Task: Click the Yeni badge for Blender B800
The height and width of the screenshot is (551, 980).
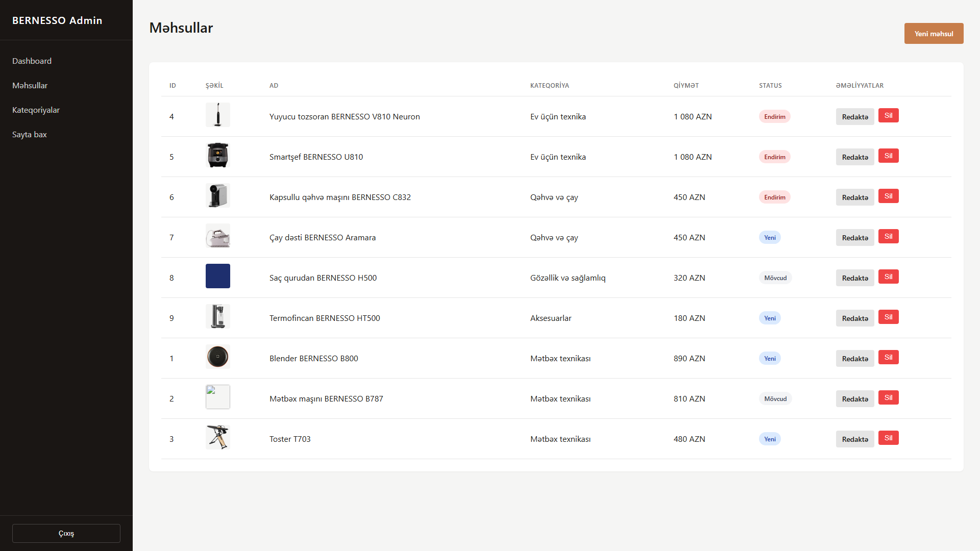Action: click(x=770, y=358)
